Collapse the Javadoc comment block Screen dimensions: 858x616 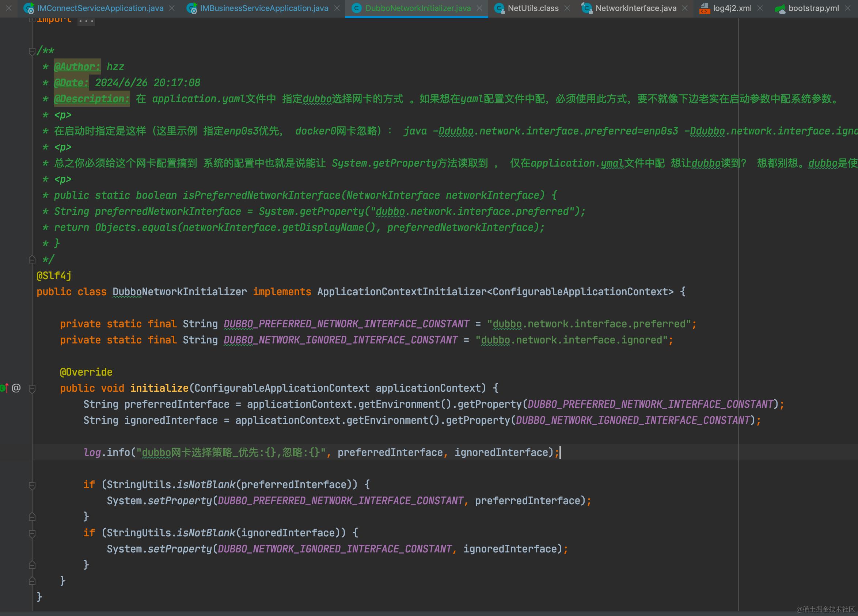tap(32, 51)
